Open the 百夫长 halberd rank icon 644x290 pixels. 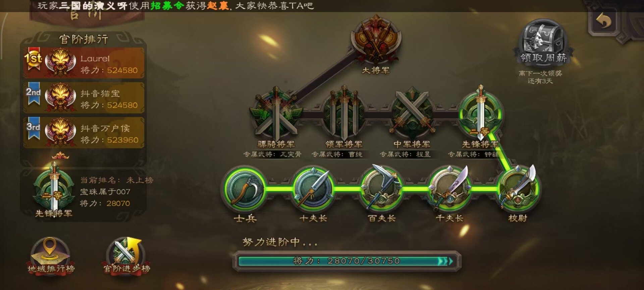point(381,189)
